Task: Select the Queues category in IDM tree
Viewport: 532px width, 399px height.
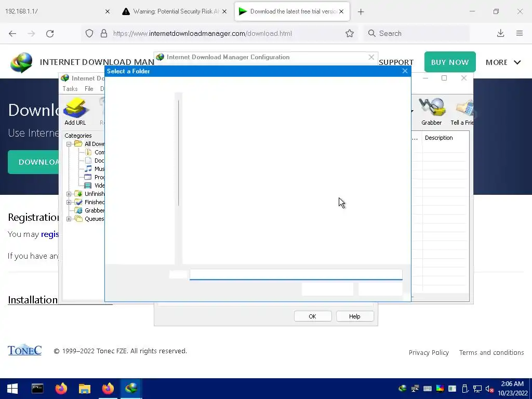Action: tap(89, 219)
